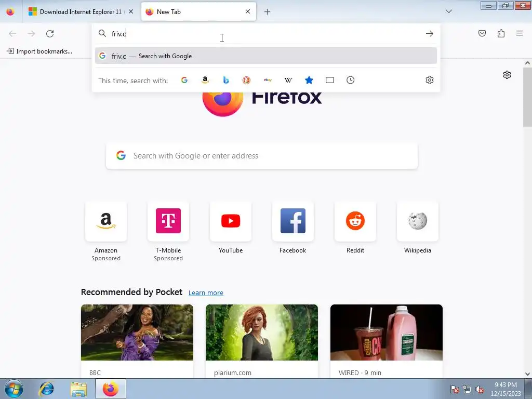Click the Pocket Learn more link

[x=206, y=293]
